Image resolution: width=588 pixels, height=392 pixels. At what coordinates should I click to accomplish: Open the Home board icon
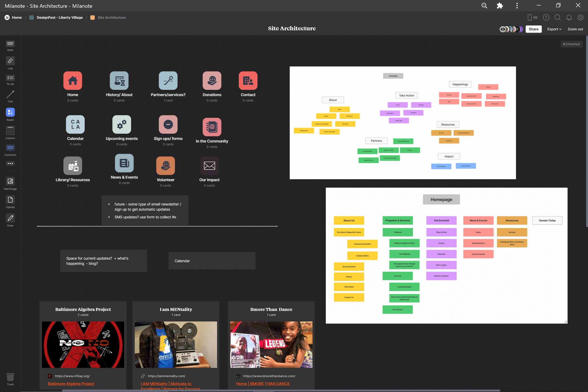click(73, 81)
